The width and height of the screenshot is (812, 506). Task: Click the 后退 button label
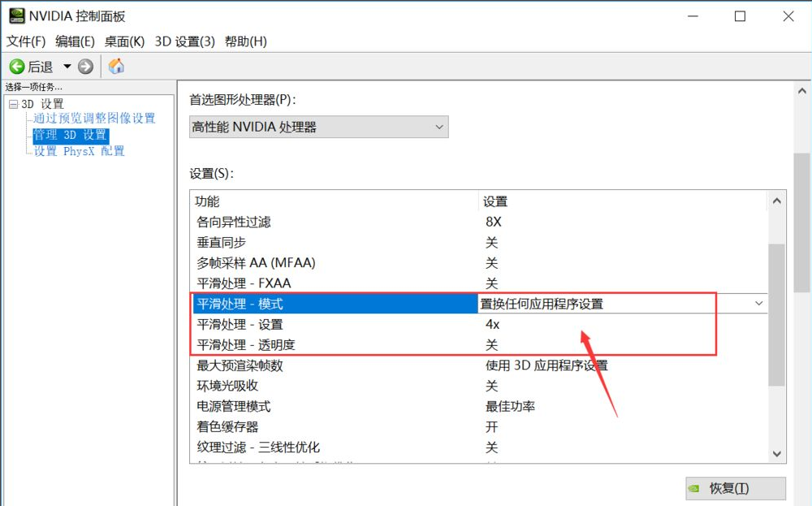pyautogui.click(x=41, y=67)
